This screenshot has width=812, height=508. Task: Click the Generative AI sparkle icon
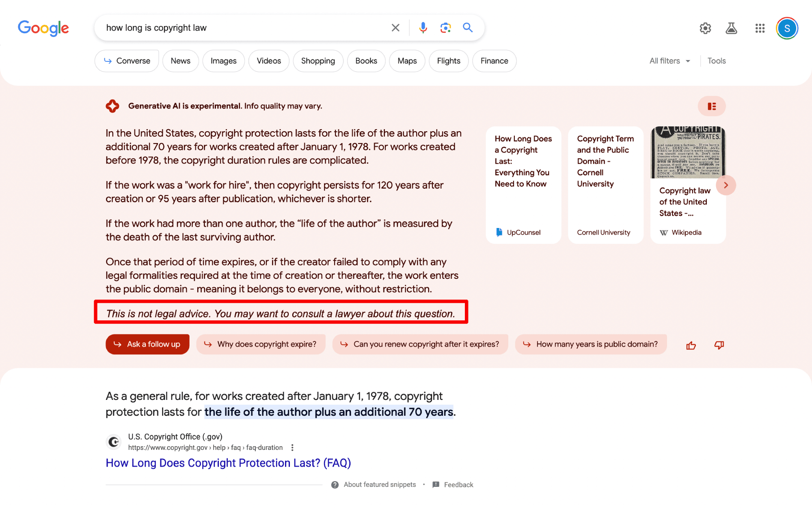coord(112,106)
